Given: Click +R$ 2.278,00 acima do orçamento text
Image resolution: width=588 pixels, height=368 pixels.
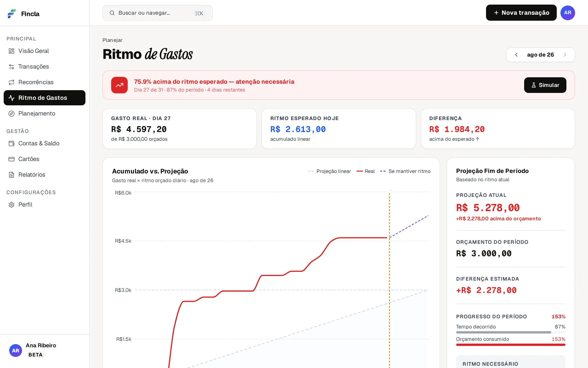Looking at the screenshot, I should [499, 219].
